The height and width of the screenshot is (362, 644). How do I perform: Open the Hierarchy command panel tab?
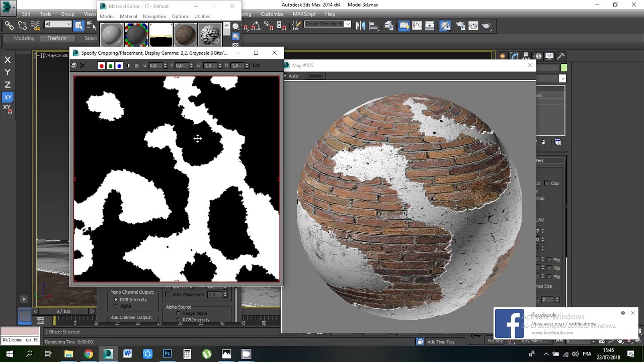click(526, 56)
